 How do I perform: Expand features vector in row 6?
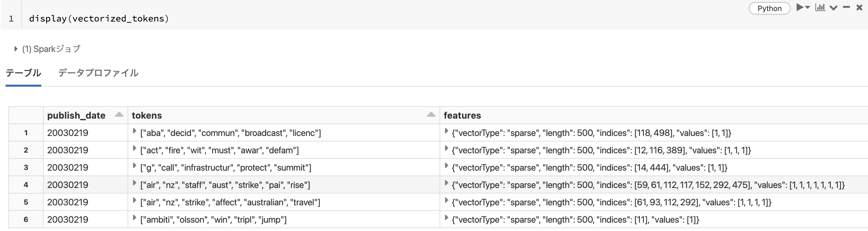[446, 218]
